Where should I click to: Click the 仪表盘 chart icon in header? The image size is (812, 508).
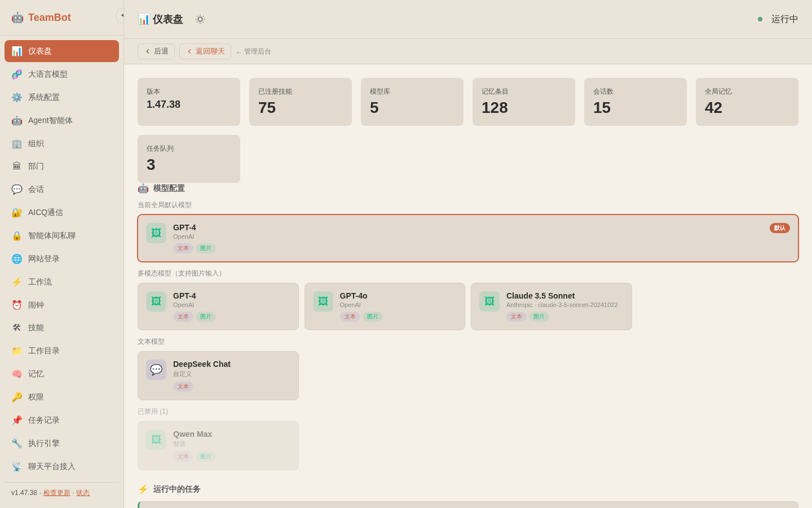(144, 19)
